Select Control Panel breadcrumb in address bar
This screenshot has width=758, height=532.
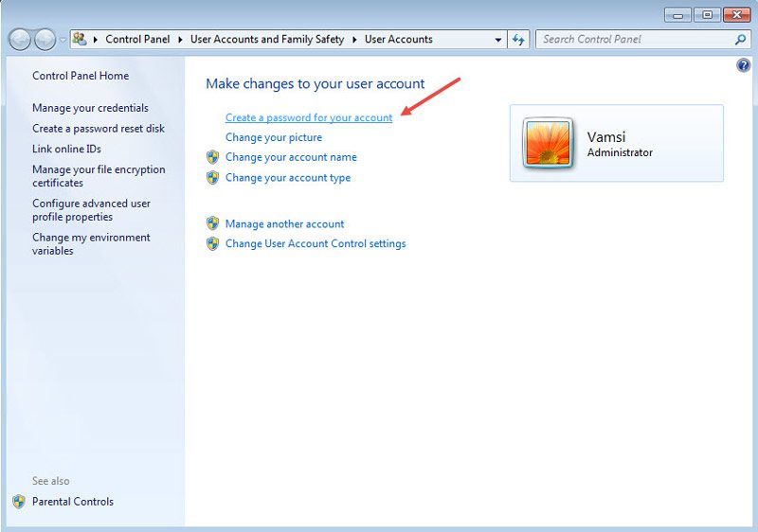[137, 39]
